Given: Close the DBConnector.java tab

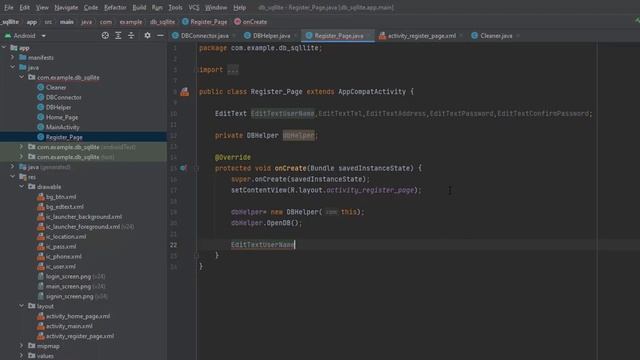Looking at the screenshot, I should tap(234, 36).
